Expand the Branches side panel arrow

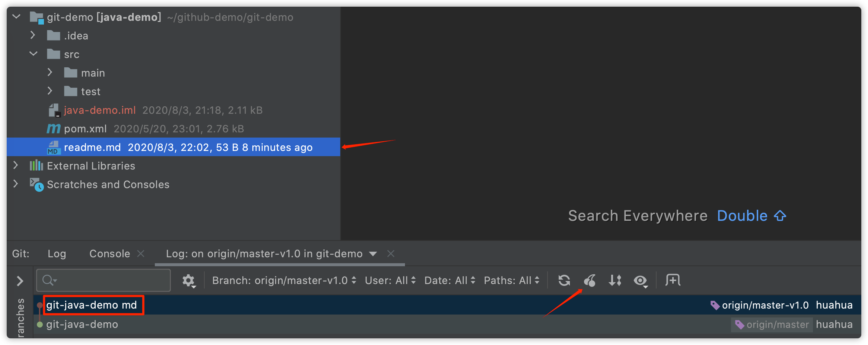click(20, 281)
